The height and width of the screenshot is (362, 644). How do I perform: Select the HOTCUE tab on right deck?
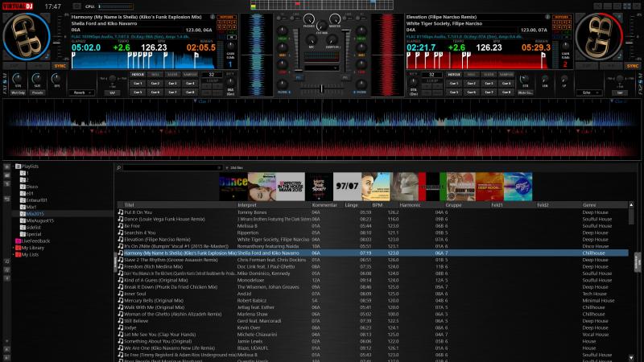click(x=454, y=74)
